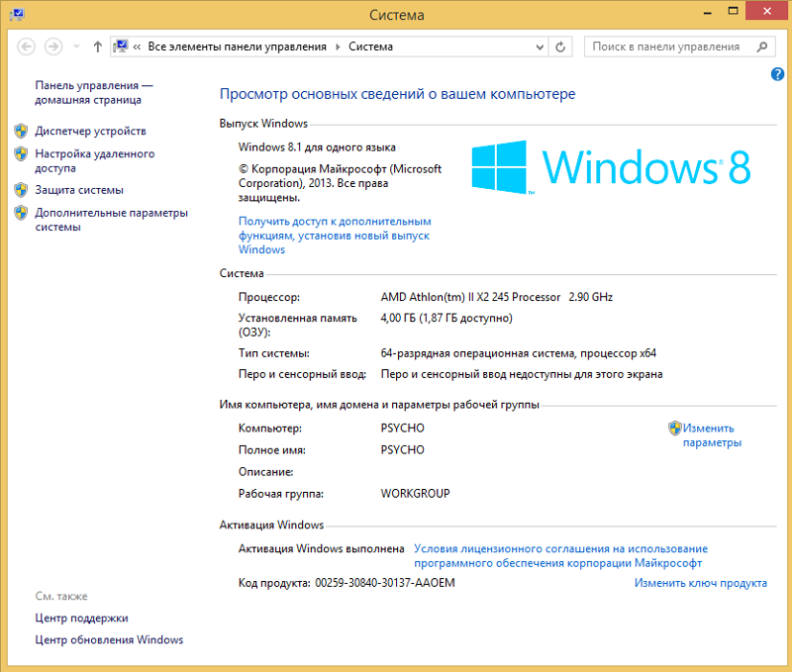Viewport: 792px width, 672px height.
Task: Click the computer icon in address bar
Action: (x=121, y=47)
